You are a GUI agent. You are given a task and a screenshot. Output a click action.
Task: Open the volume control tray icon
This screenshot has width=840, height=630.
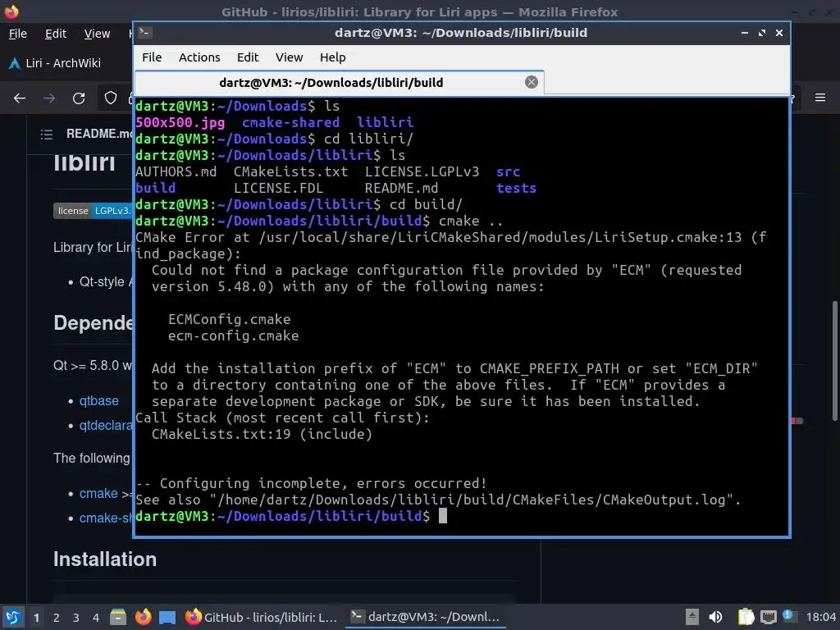coord(715,617)
